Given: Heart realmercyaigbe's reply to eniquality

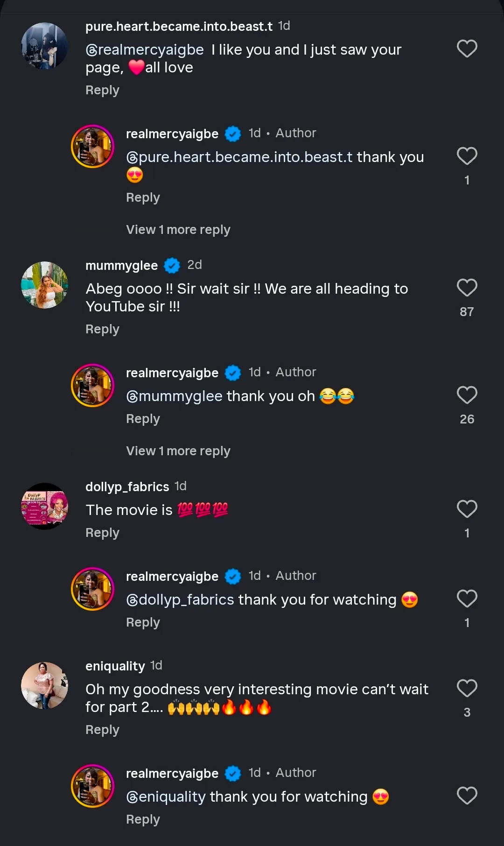Looking at the screenshot, I should [467, 796].
